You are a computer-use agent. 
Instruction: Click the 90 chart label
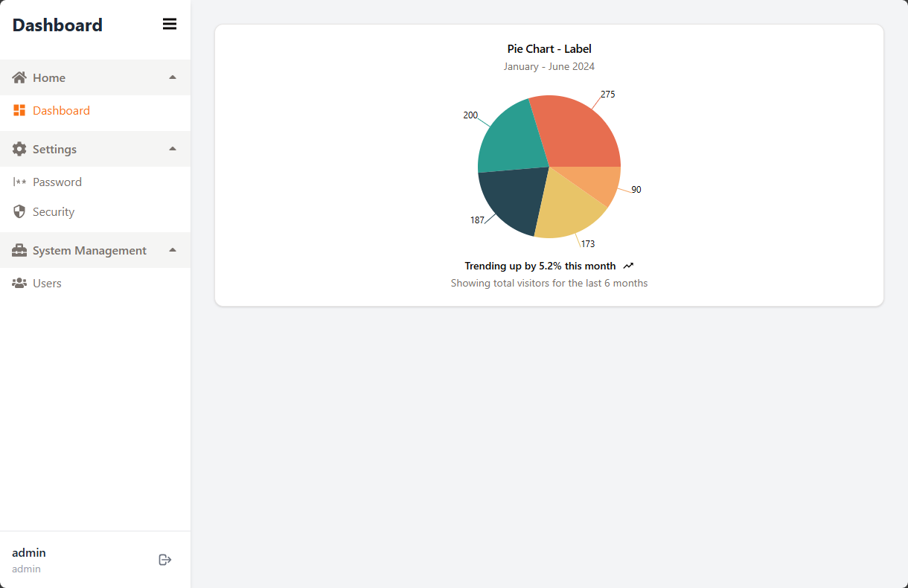coord(636,190)
